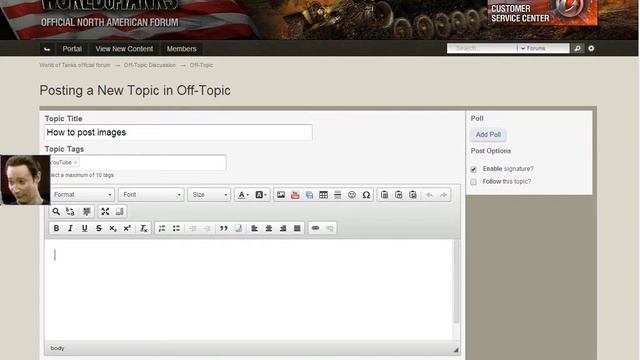Screen dimensions: 640x360
Task: Apply superscript formatting
Action: (127, 228)
